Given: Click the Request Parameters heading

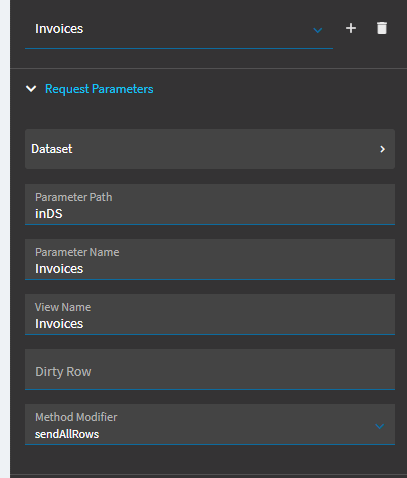Looking at the screenshot, I should click(x=99, y=89).
